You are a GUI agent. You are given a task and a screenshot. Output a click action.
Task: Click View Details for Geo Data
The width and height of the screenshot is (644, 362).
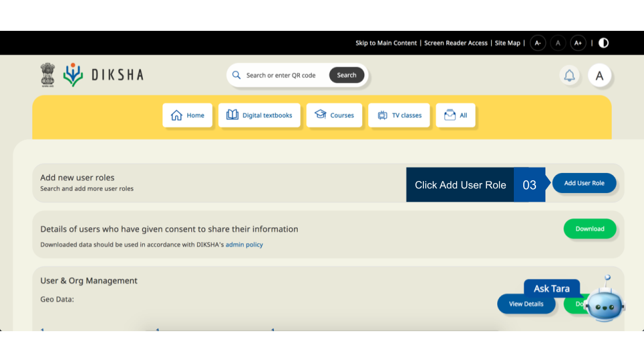click(x=526, y=304)
